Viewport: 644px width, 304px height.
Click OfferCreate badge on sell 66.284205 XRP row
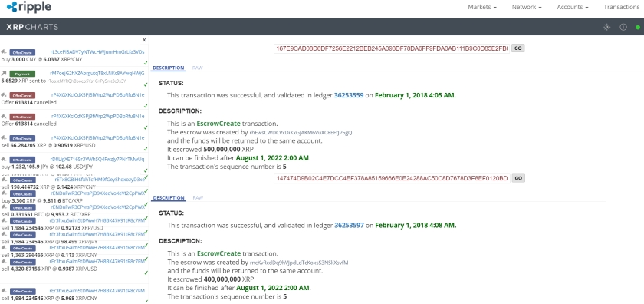tap(22, 138)
